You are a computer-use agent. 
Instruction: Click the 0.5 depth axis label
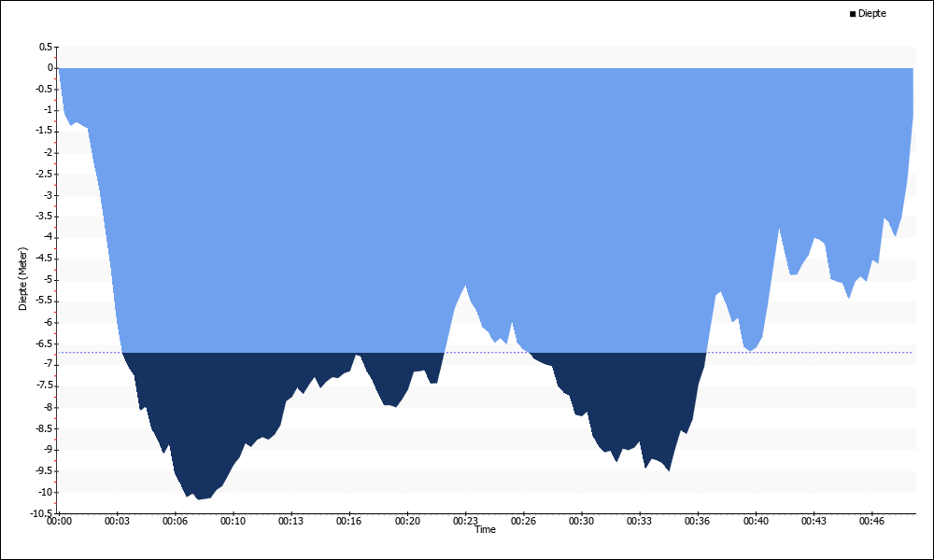46,47
